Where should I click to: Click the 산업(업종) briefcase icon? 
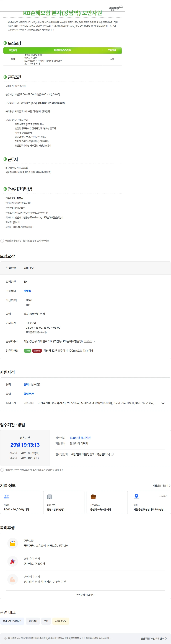[93, 496]
